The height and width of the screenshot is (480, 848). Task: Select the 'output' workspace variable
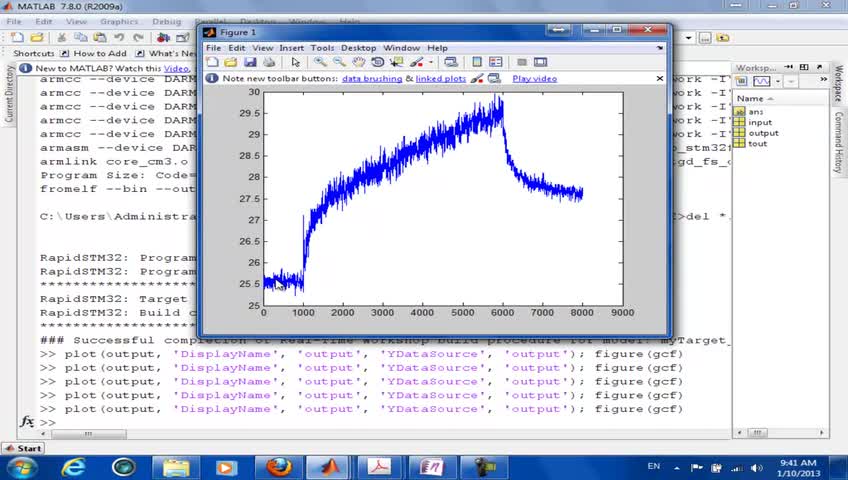764,133
